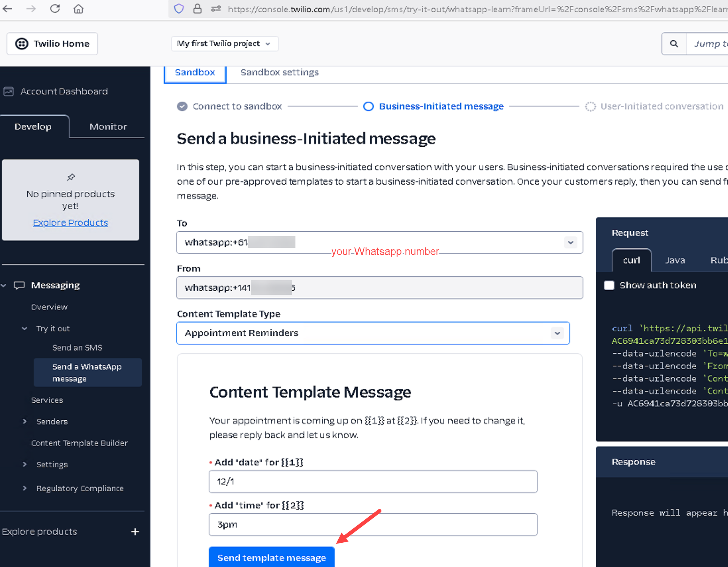728x567 pixels.
Task: Open the To number dropdown arrow
Action: click(570, 243)
